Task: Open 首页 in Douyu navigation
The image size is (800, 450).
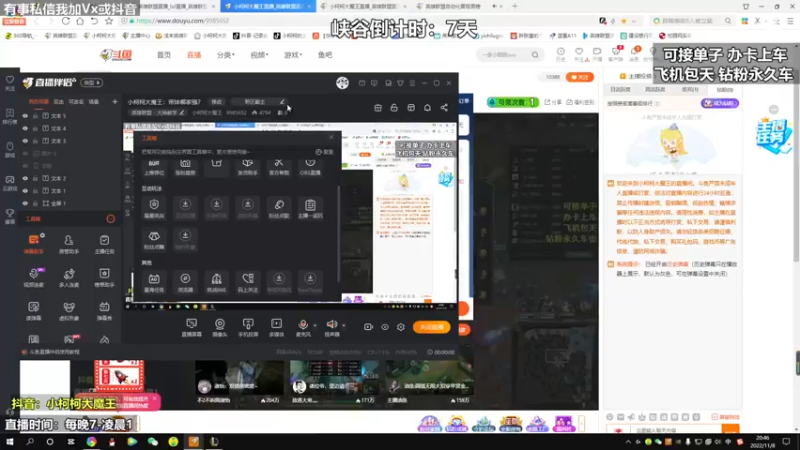Action: [x=164, y=55]
